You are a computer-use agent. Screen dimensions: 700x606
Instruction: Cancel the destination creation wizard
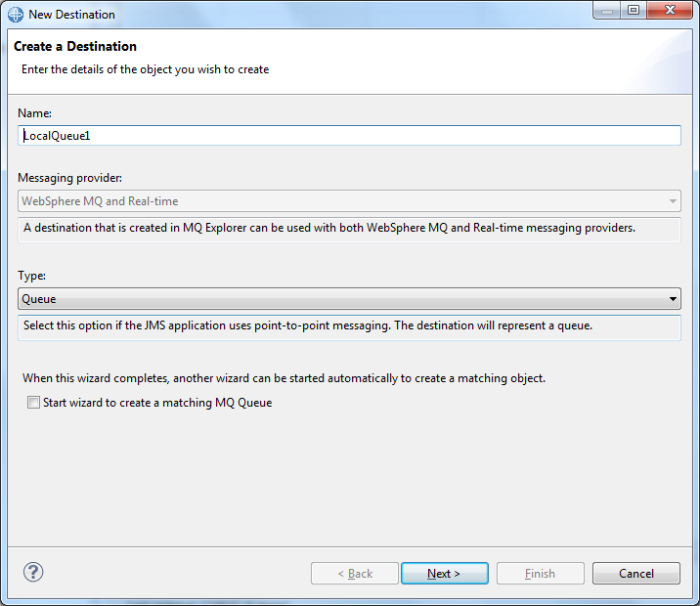click(635, 574)
